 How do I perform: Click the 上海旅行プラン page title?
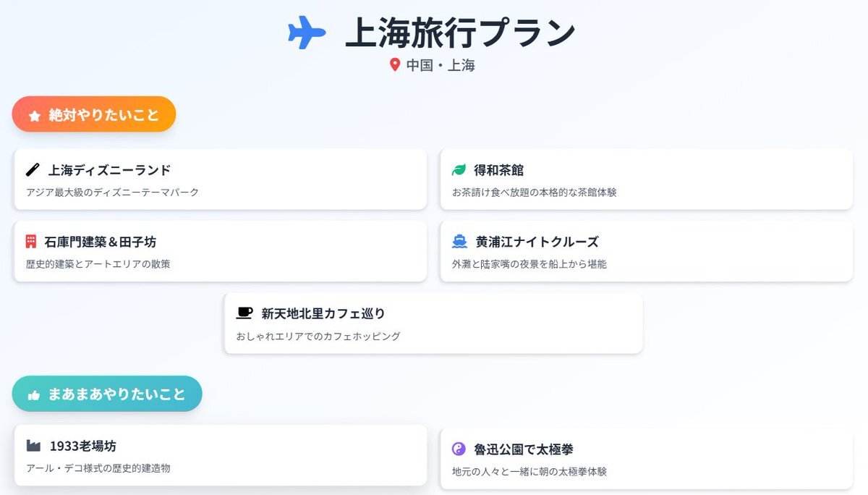tap(460, 33)
